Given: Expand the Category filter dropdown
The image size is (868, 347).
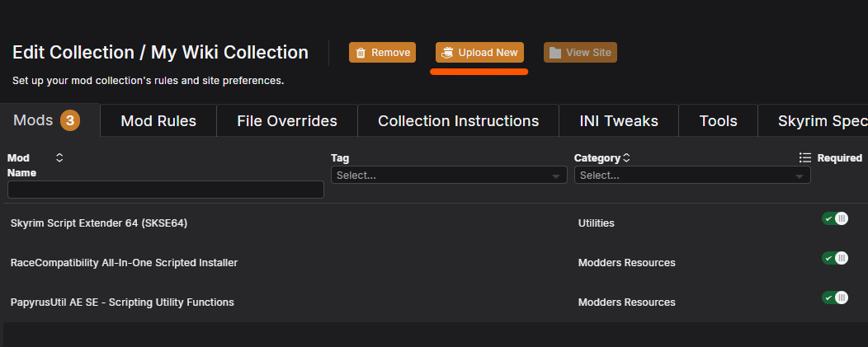Looking at the screenshot, I should coord(691,176).
